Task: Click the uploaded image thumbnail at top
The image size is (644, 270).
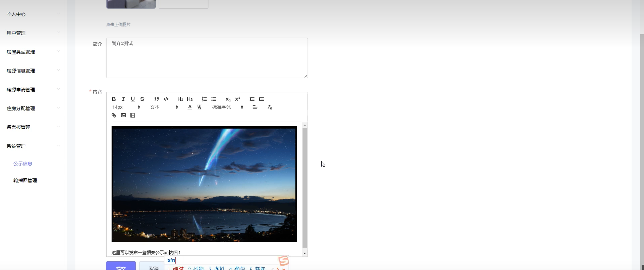Action: click(x=131, y=4)
